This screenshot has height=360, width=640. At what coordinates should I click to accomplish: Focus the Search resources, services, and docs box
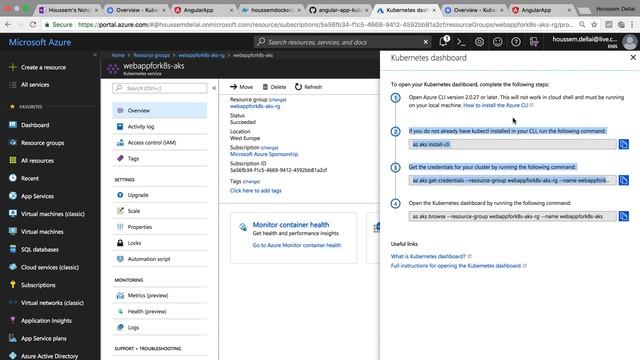coord(341,42)
